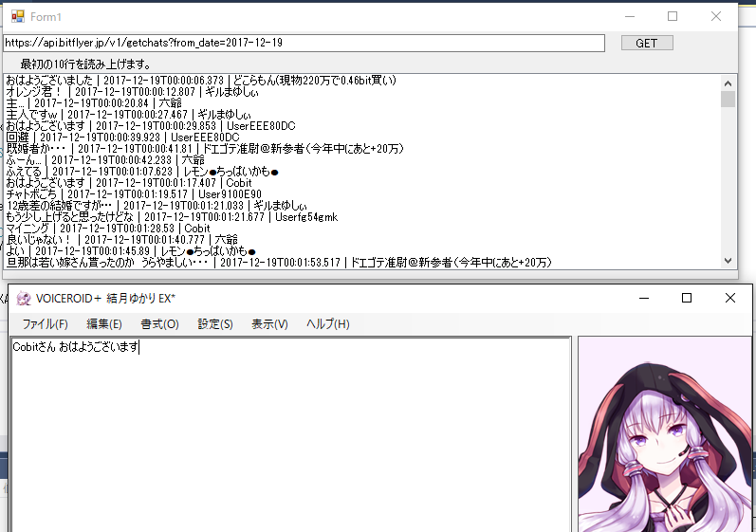Click the chat line 旦那は若い嫁さん貰ったのか

[279, 262]
